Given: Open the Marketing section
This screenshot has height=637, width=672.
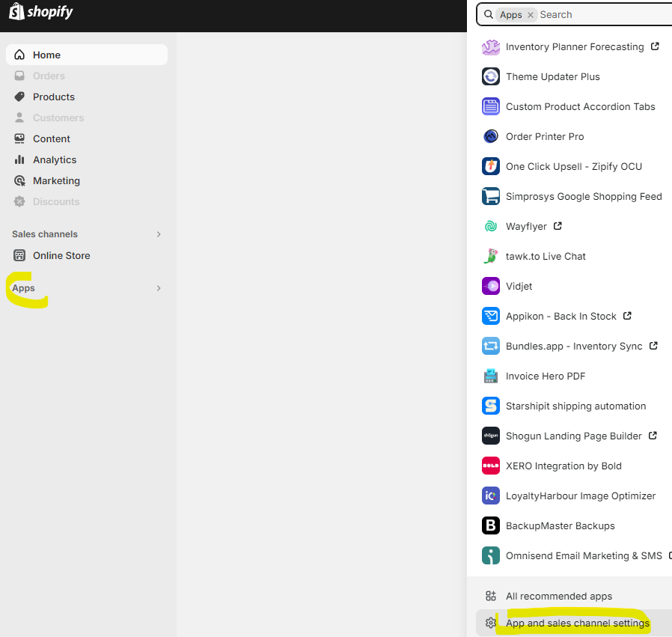Looking at the screenshot, I should [x=57, y=180].
